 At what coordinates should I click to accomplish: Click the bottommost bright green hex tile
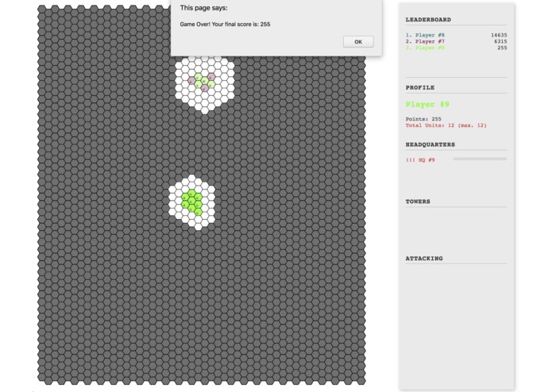[199, 212]
